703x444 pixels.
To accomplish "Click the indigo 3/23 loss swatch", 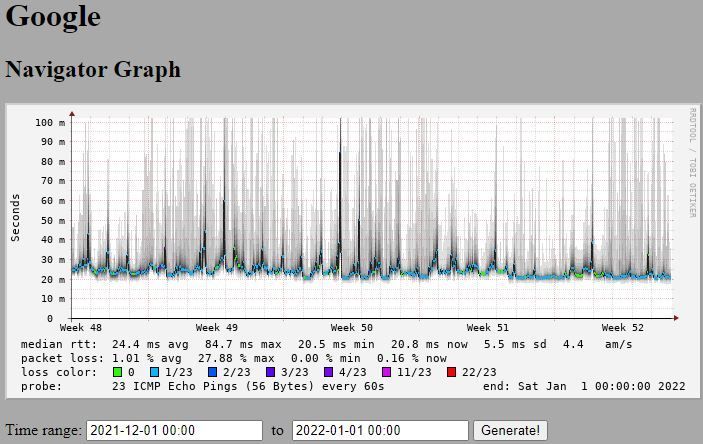I will (x=270, y=372).
